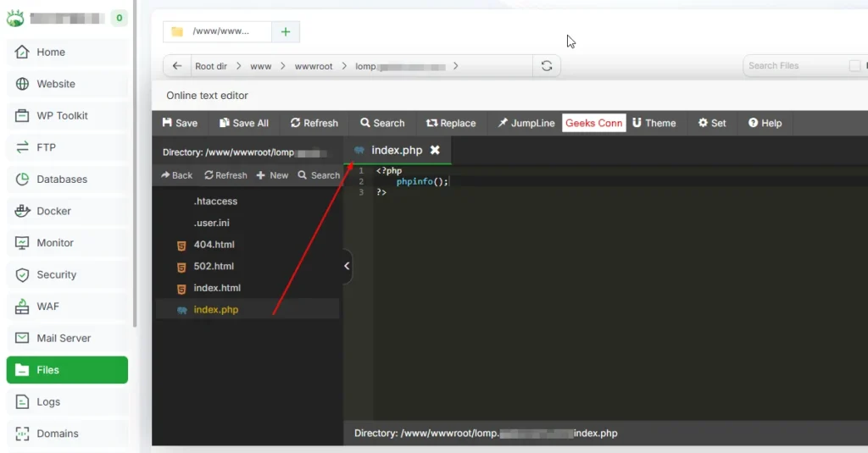Open the Website sidebar item
Screen dimensions: 868x453
pyautogui.click(x=67, y=84)
